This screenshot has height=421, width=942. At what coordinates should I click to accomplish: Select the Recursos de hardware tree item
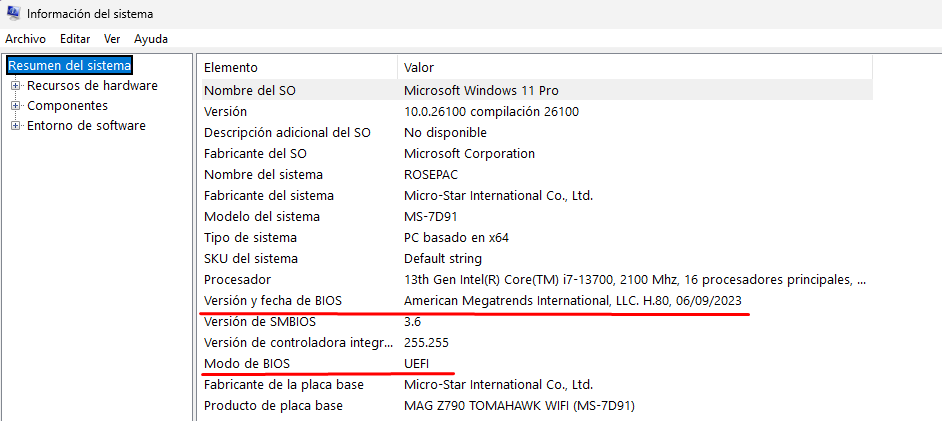pyautogui.click(x=93, y=86)
